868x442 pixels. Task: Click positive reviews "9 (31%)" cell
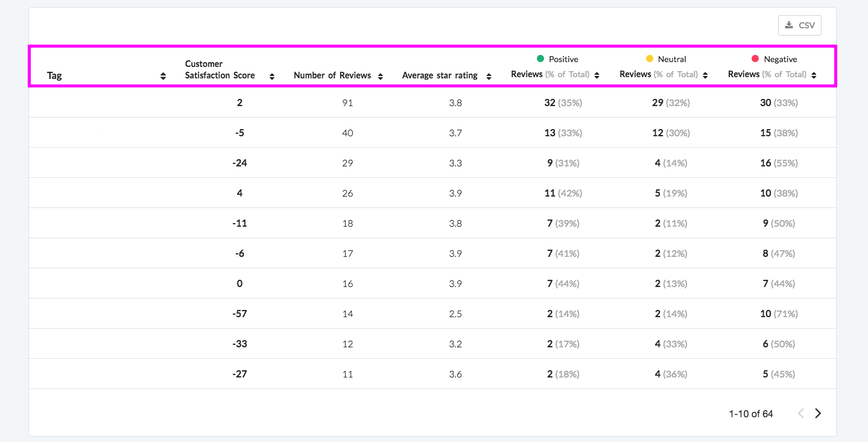point(563,163)
